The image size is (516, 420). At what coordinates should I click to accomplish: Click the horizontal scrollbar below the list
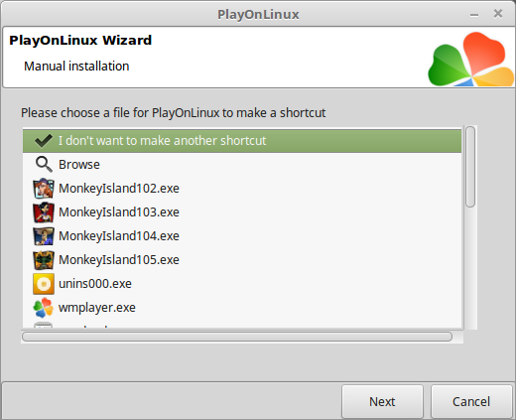coord(237,337)
